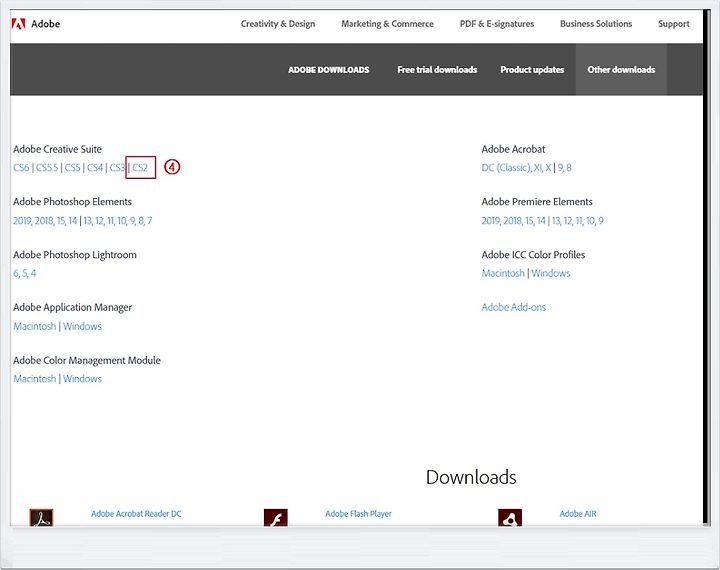720x570 pixels.
Task: Click the Adobe Photoshop Elements heading
Action: pos(73,202)
